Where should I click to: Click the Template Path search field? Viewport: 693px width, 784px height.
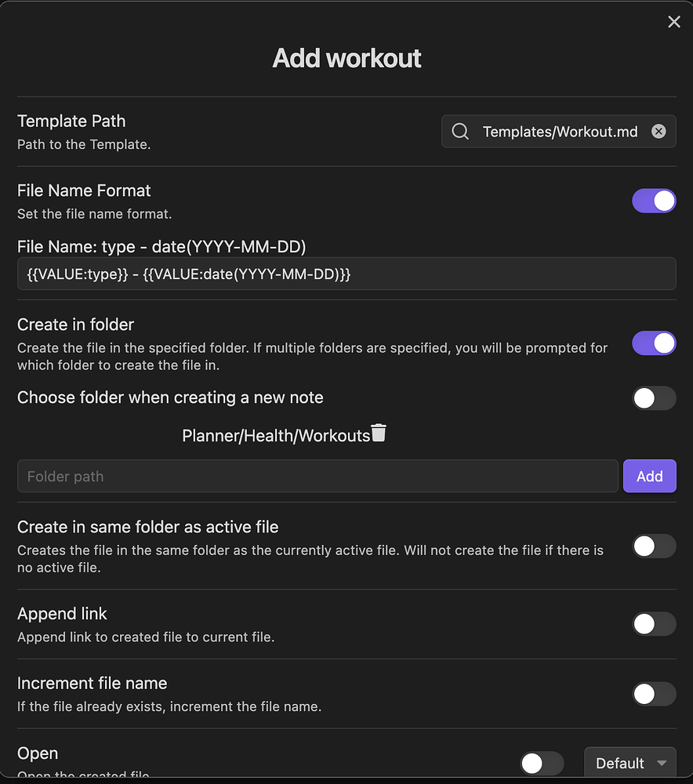point(557,131)
